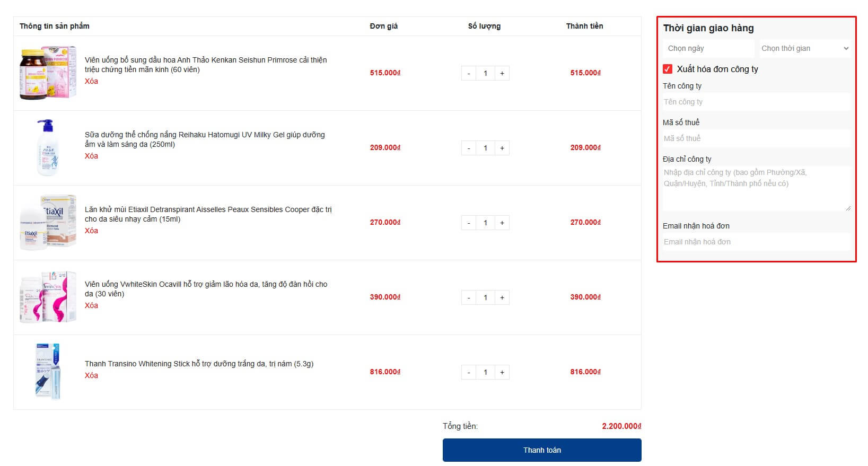Remove the Reihaku Hatomugi item via Xóa
This screenshot has width=868, height=466.
coord(91,156)
